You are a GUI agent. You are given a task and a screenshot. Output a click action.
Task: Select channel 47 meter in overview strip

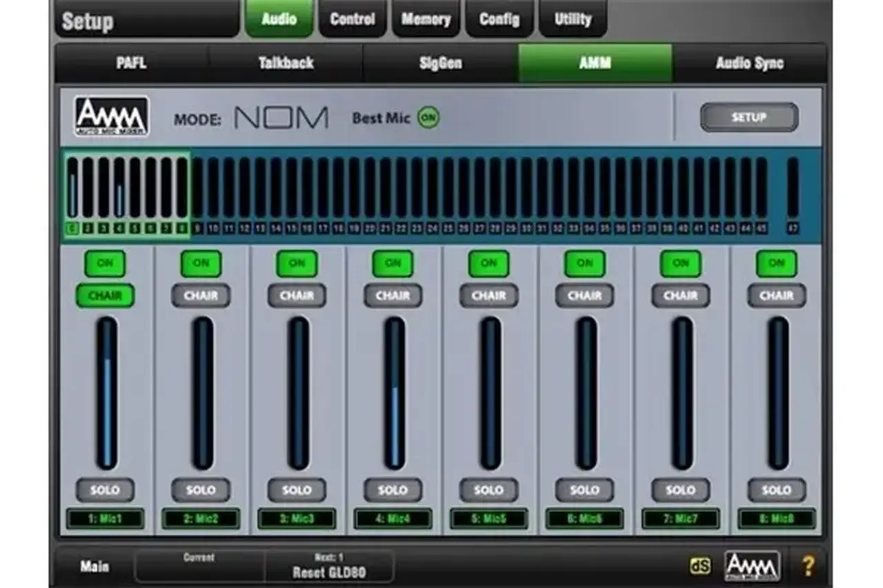[793, 194]
